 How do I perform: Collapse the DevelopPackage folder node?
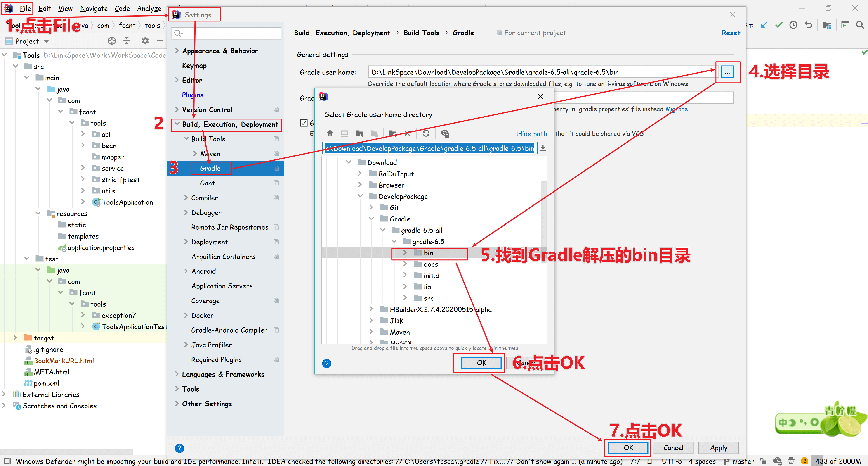point(360,196)
